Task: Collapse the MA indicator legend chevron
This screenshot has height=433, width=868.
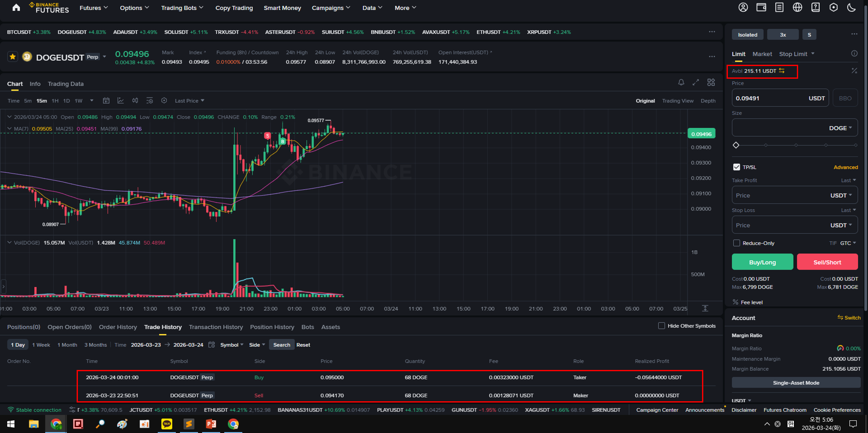Action: [9, 129]
